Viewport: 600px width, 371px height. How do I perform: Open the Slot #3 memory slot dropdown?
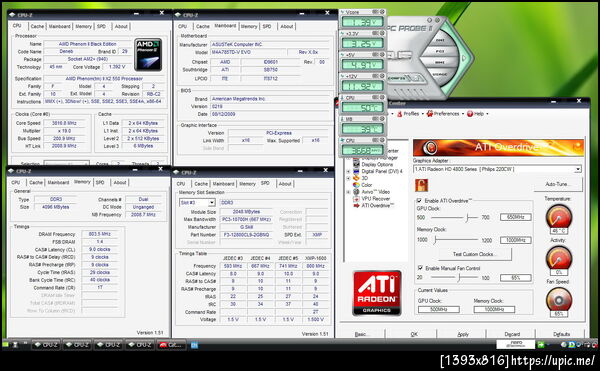[212, 202]
